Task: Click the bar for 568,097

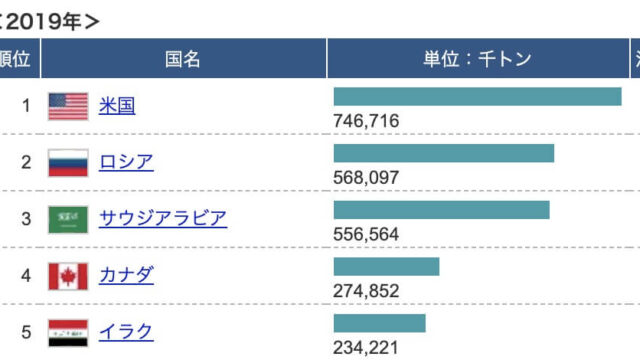Action: click(444, 153)
